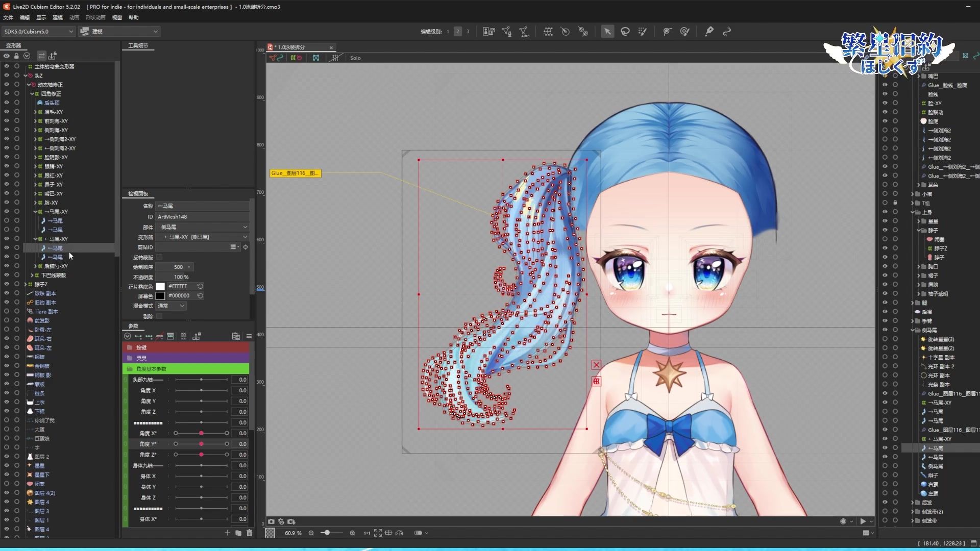Open the 建模 workspace dropdown

pyautogui.click(x=119, y=32)
